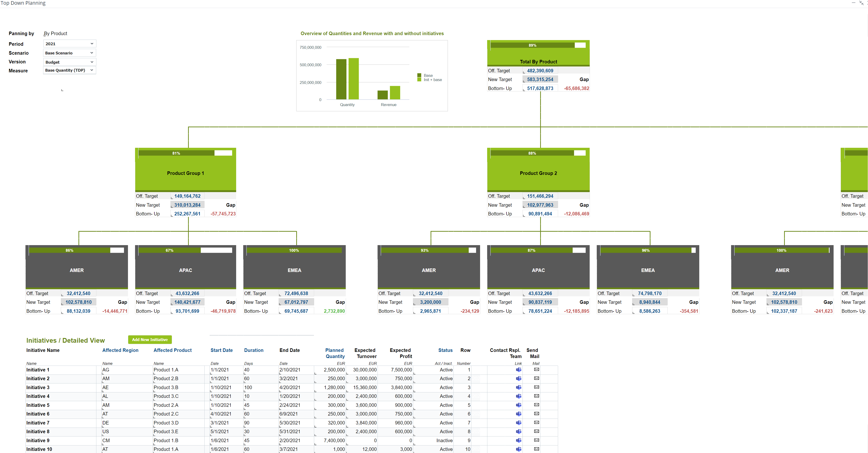Click the Init + base legend entry

[x=430, y=79]
